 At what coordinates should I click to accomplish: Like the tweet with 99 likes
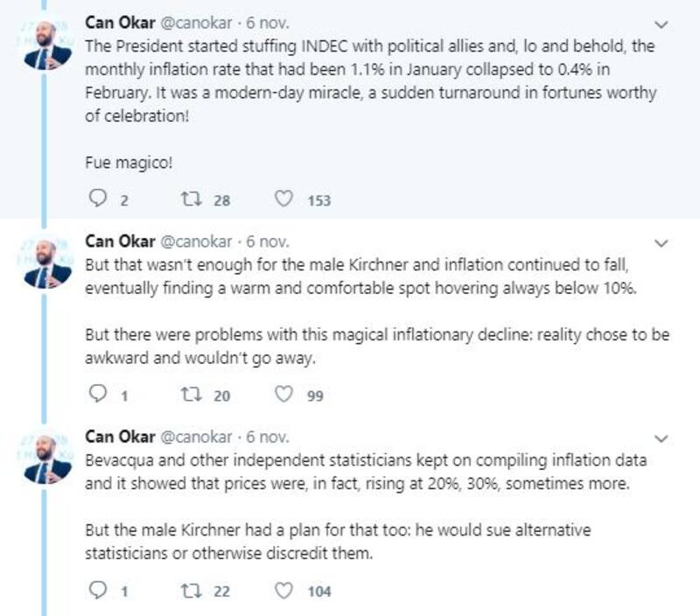[283, 395]
